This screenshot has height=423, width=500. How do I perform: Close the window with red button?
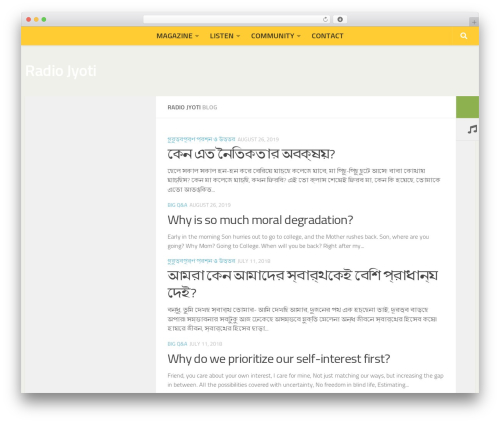click(x=29, y=19)
